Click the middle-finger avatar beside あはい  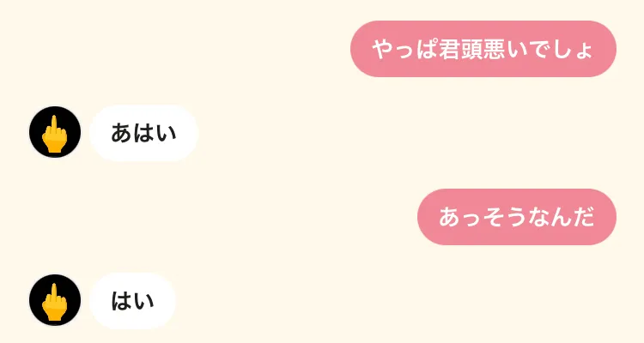(55, 132)
